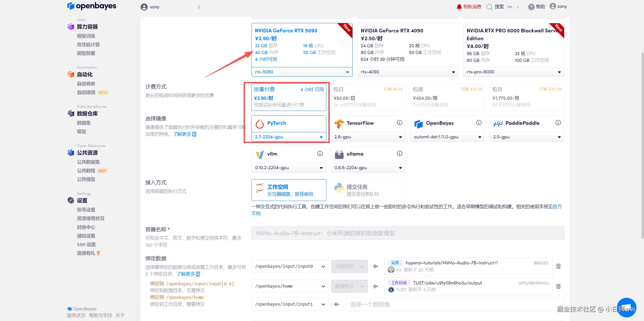Click arrow icon beside input1 binding
The height and width of the screenshot is (321, 644).
click(337, 304)
